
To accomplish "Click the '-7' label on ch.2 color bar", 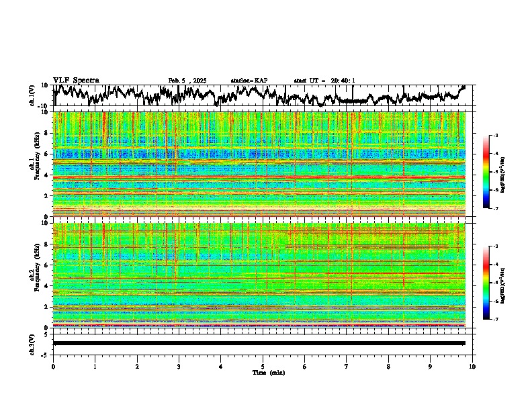I will coord(496,319).
